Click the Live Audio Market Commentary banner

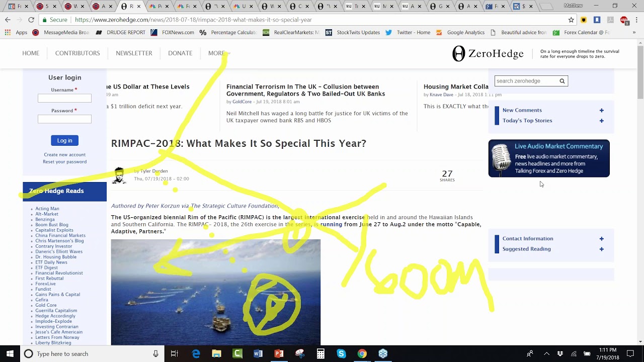click(x=549, y=158)
